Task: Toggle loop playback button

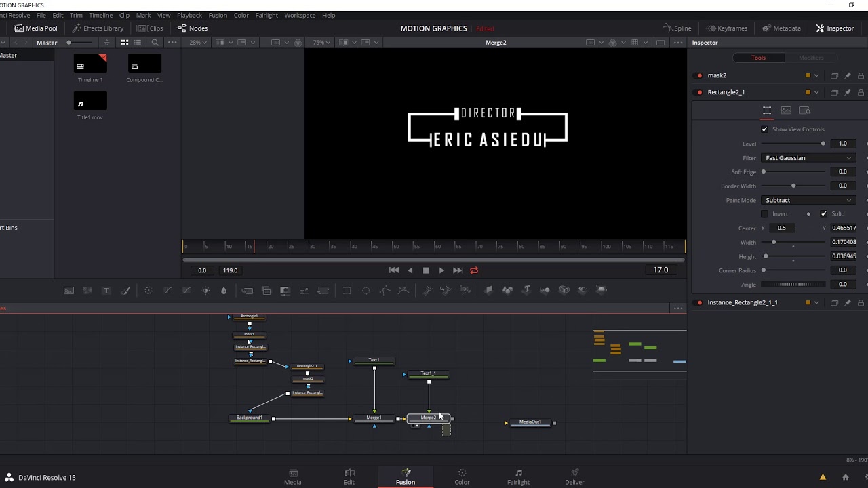Action: click(x=474, y=270)
